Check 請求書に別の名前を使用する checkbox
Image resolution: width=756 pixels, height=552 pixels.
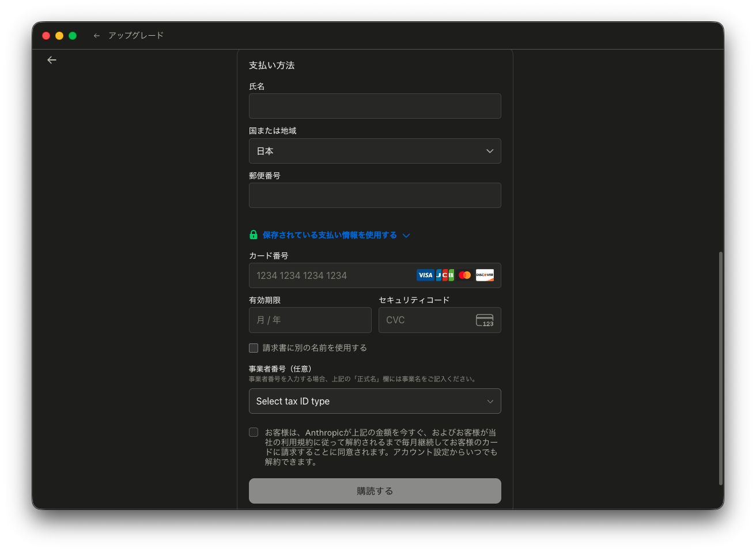pyautogui.click(x=254, y=348)
